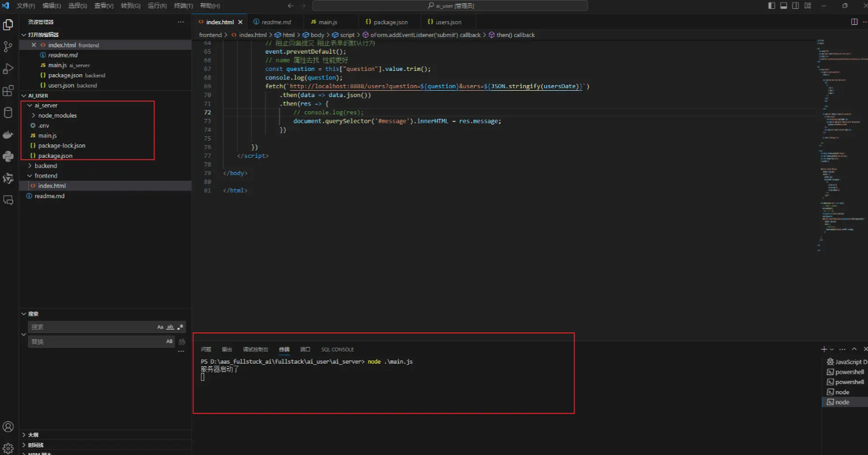Open the Docker view icon
Screen dimensions: 868x455
point(8,134)
